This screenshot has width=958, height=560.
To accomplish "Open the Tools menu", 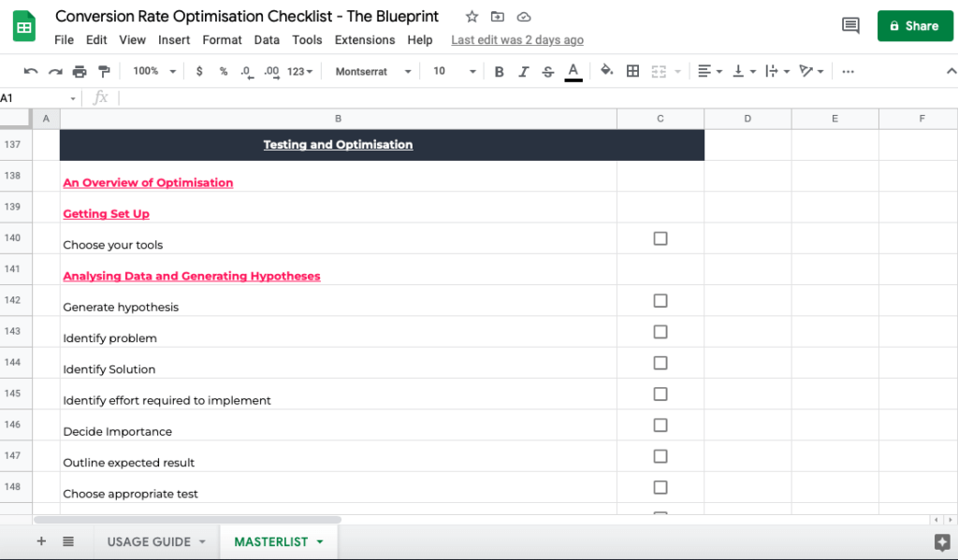I will coord(307,39).
